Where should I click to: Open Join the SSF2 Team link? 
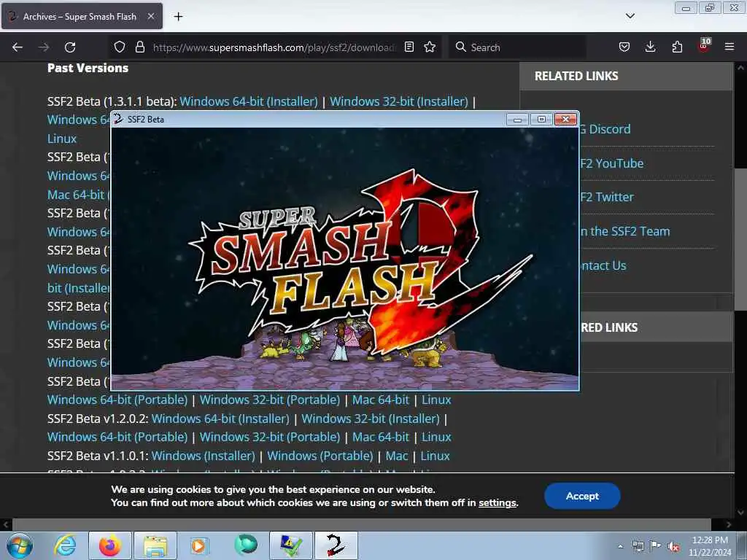point(625,231)
